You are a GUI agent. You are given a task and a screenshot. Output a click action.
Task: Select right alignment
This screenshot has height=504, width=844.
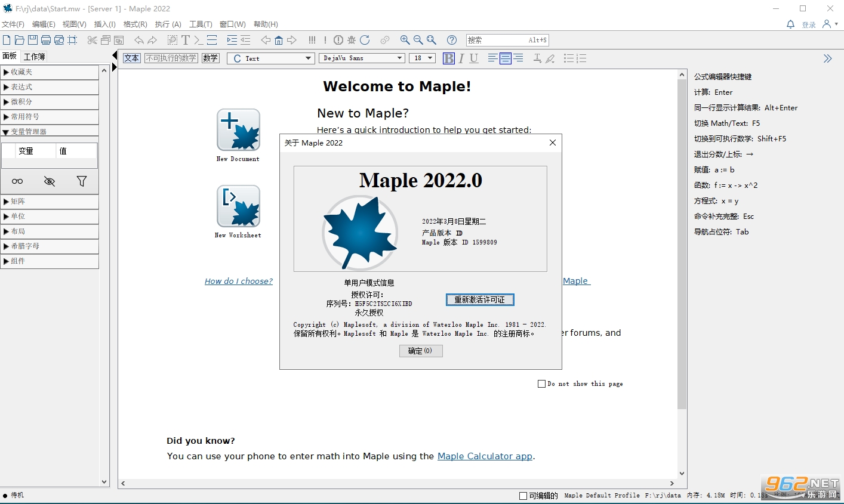518,58
